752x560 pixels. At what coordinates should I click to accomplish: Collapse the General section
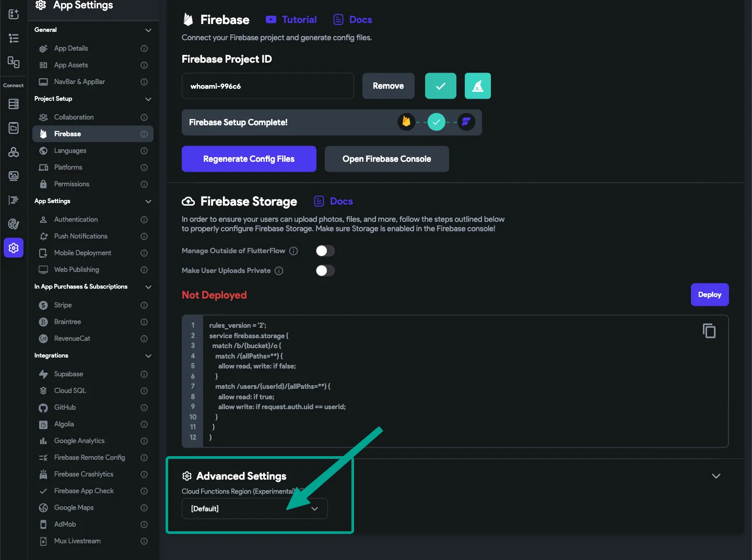pos(148,30)
